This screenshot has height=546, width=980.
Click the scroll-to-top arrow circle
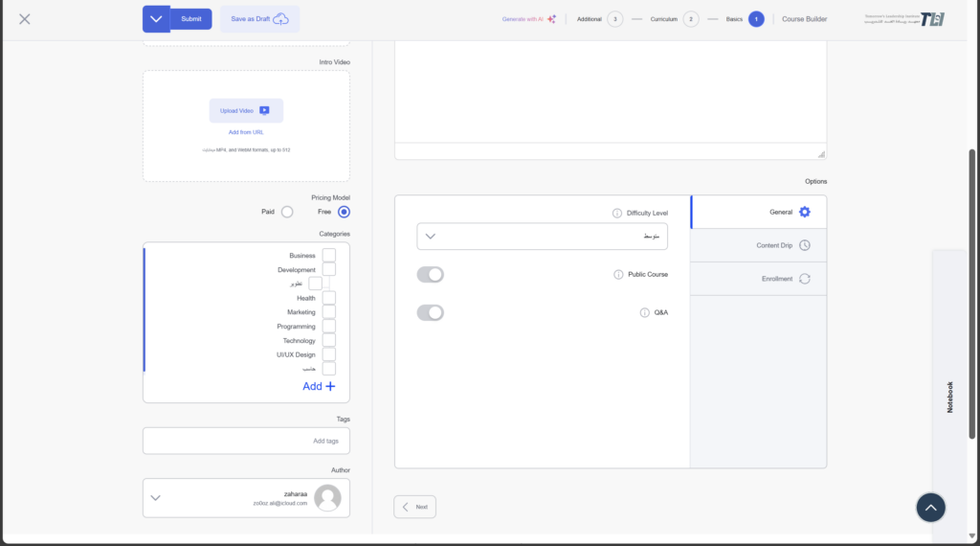pos(930,508)
